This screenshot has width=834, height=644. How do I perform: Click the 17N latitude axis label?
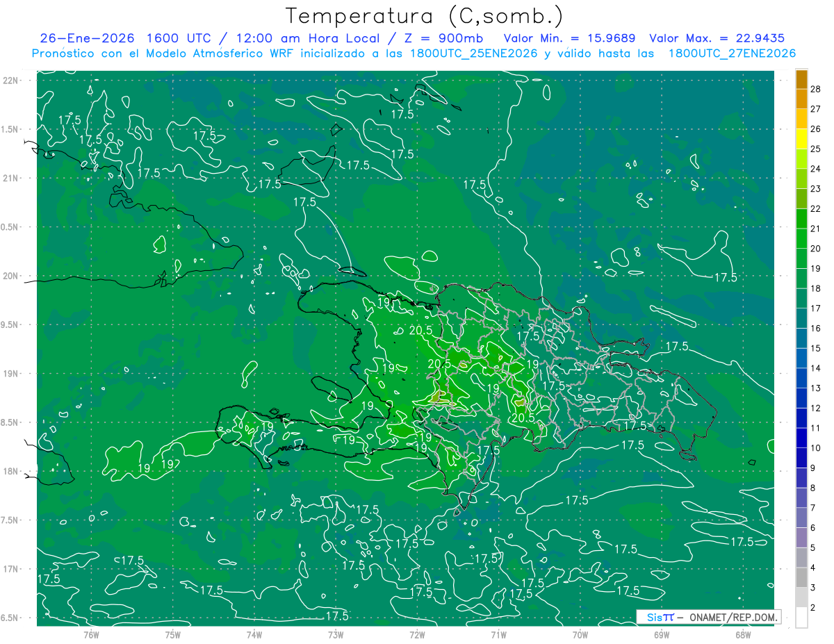pyautogui.click(x=11, y=569)
